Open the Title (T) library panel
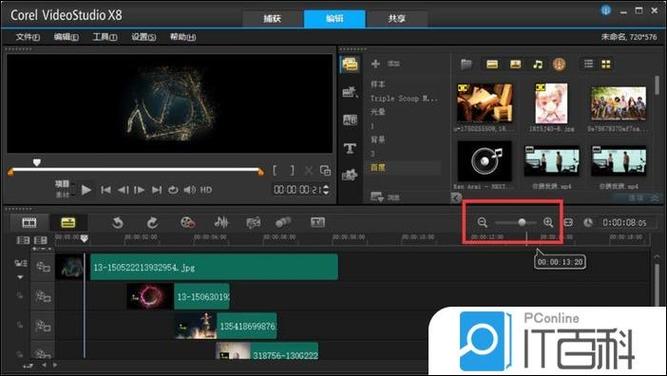 350,148
